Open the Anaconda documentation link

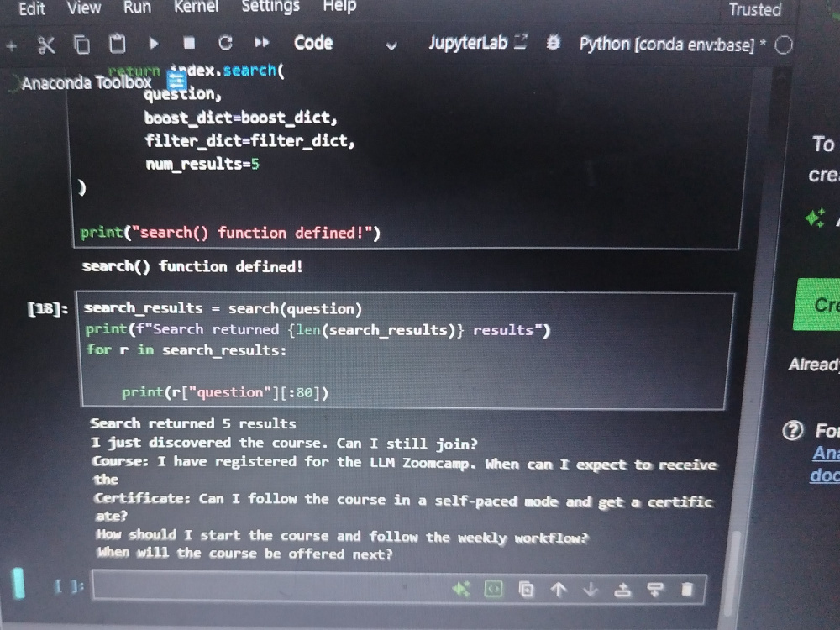click(825, 464)
